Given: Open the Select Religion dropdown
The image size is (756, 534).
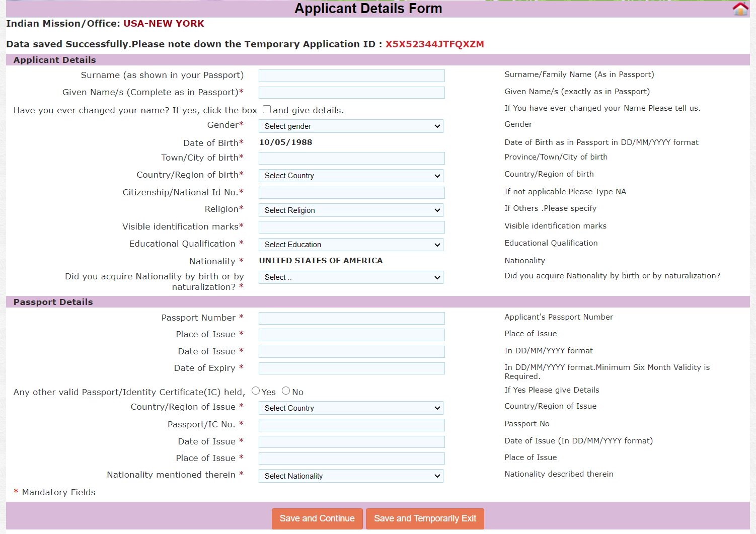Looking at the screenshot, I should click(x=351, y=210).
